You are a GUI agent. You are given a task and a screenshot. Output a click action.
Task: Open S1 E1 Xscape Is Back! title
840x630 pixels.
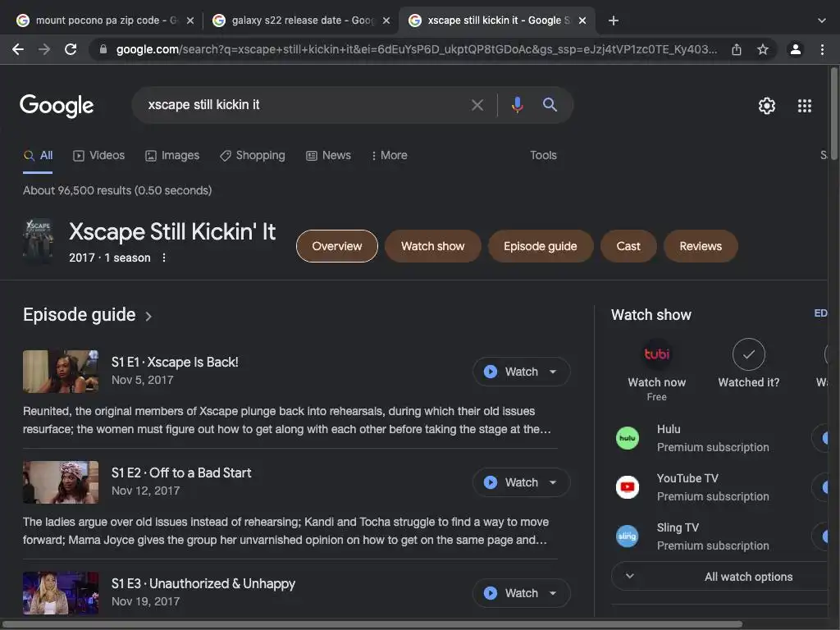click(x=175, y=362)
